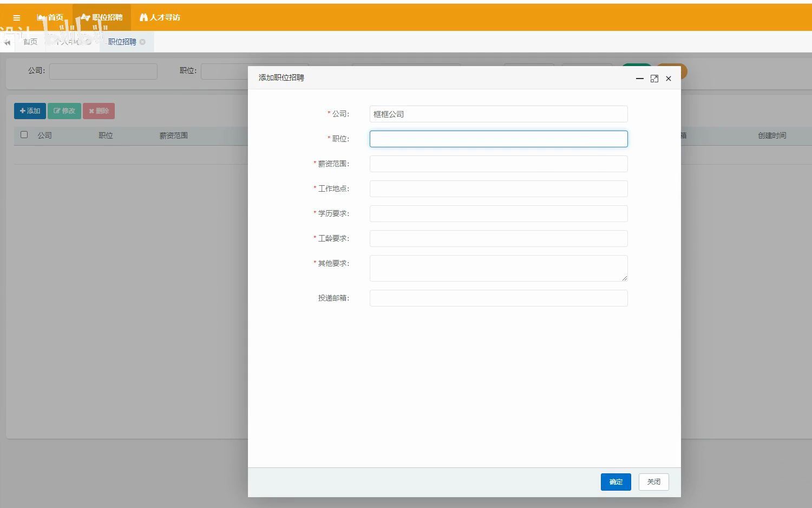Close the 添加职位招聘 dialog with the X
The image size is (812, 508).
coord(669,79)
